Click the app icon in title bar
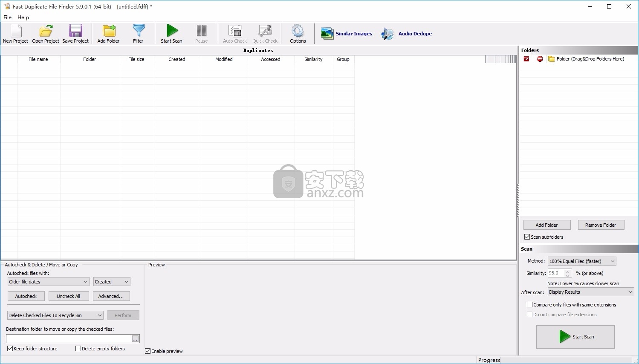This screenshot has width=639, height=364. click(7, 6)
